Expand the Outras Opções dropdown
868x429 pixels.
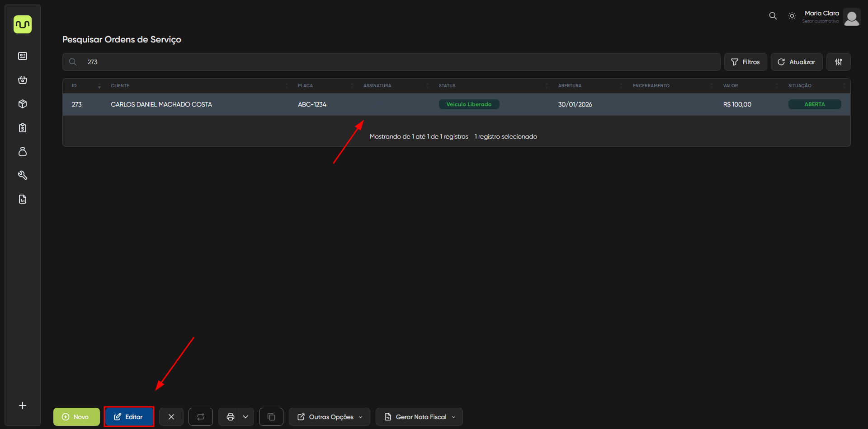coord(330,417)
